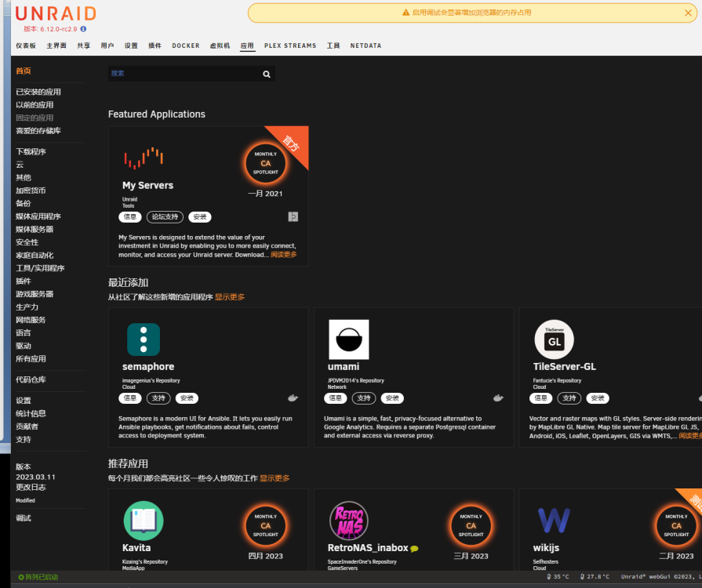Screen dimensions: 702x588
Task: Click 显示更多 next to 推荐应用
Action: [275, 478]
